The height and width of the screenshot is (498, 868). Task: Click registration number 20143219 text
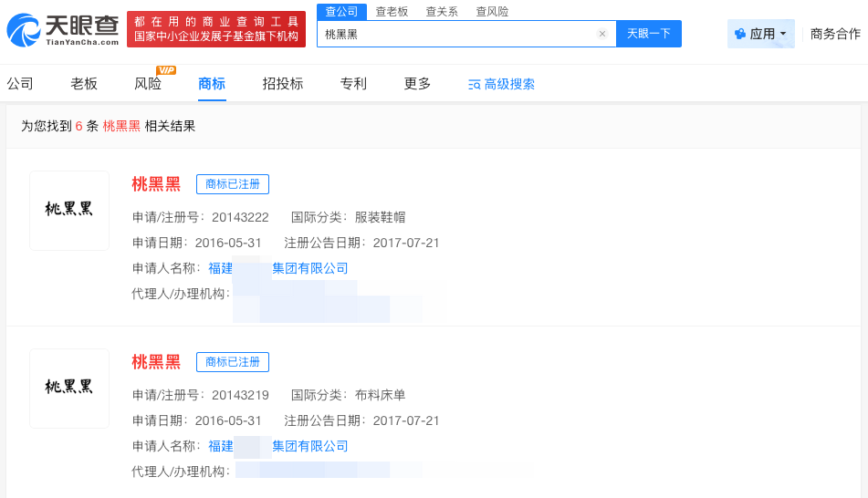tap(240, 395)
